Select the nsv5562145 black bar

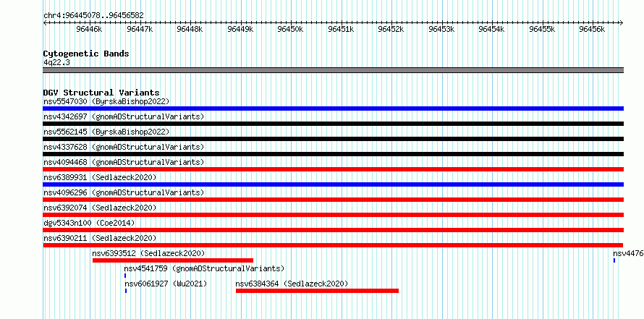[333, 139]
